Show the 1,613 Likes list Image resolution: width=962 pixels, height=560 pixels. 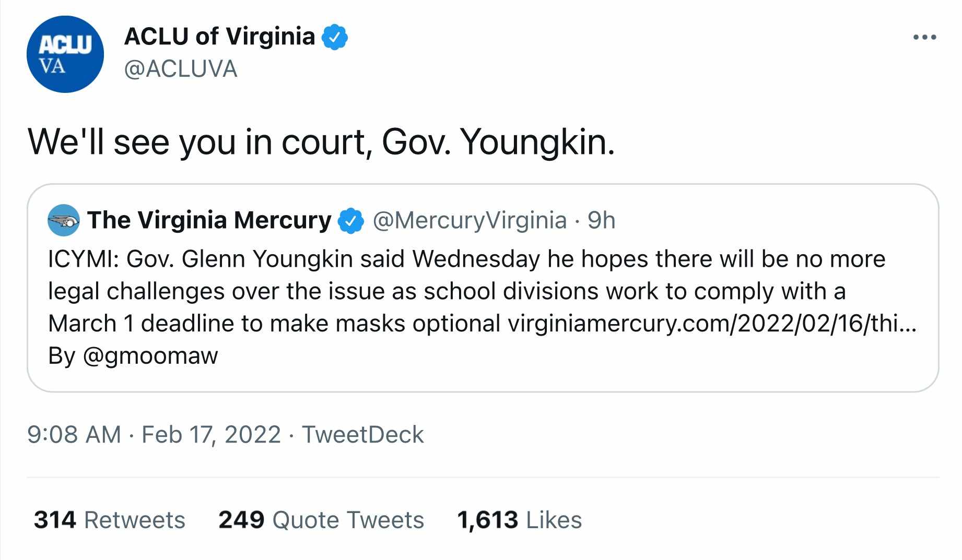coord(519,520)
